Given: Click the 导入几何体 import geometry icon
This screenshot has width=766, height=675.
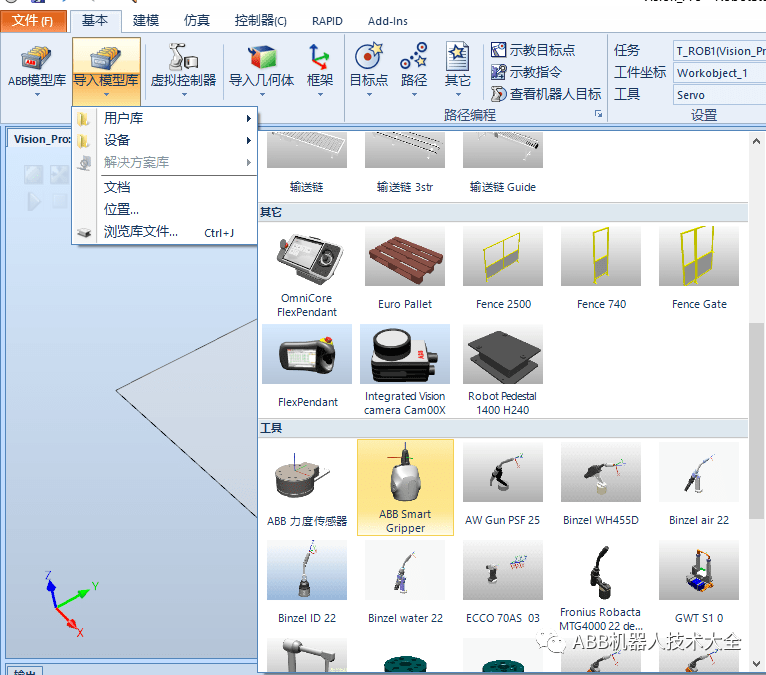Looking at the screenshot, I should click(x=262, y=58).
